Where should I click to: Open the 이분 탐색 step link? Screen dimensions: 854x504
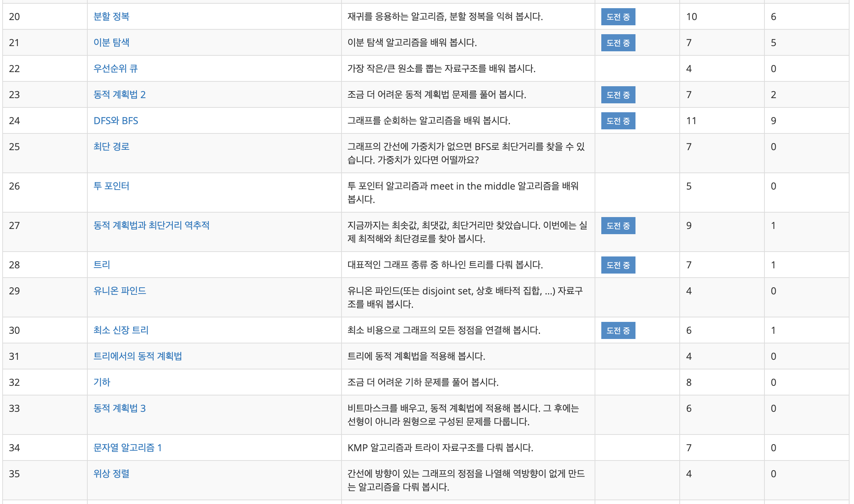point(111,42)
